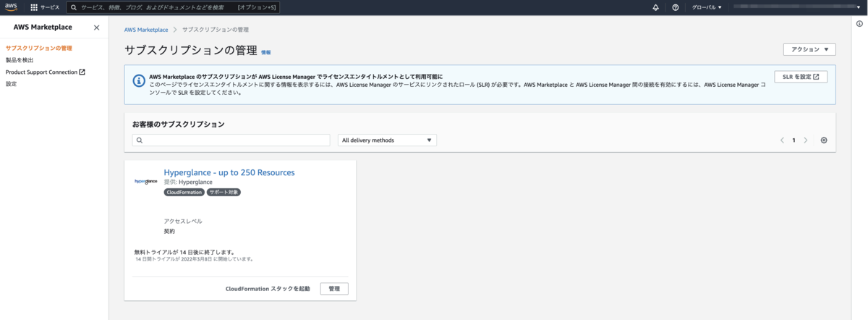Go to previous page arrow
Image resolution: width=868 pixels, height=320 pixels.
(x=782, y=140)
